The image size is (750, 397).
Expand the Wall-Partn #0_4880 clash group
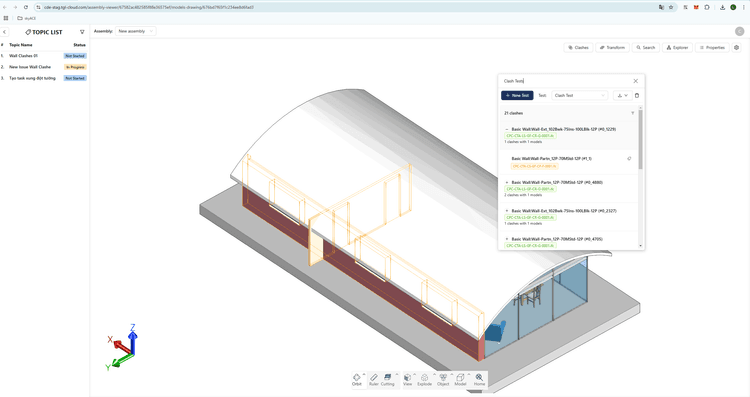coord(507,182)
